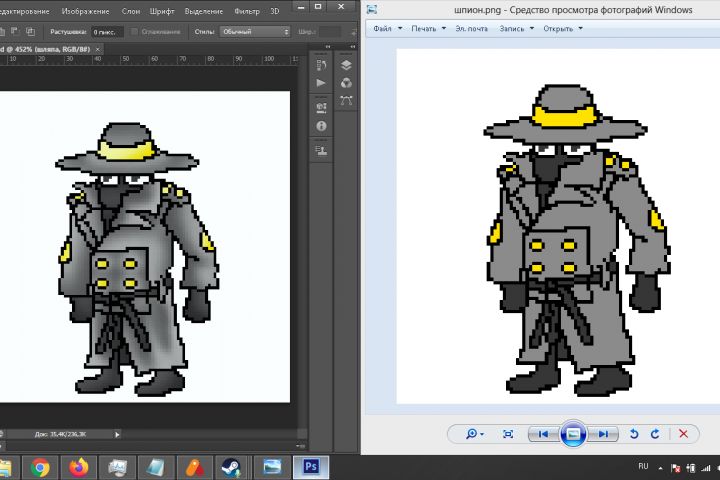Toggle the Сглаживание checkbox
This screenshot has width=720, height=480.
point(135,31)
